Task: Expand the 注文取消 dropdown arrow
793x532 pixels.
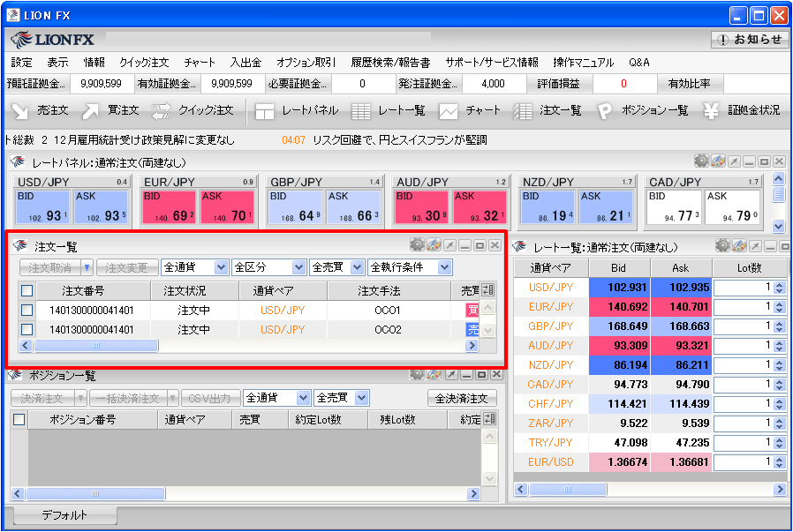Action: coord(87,267)
